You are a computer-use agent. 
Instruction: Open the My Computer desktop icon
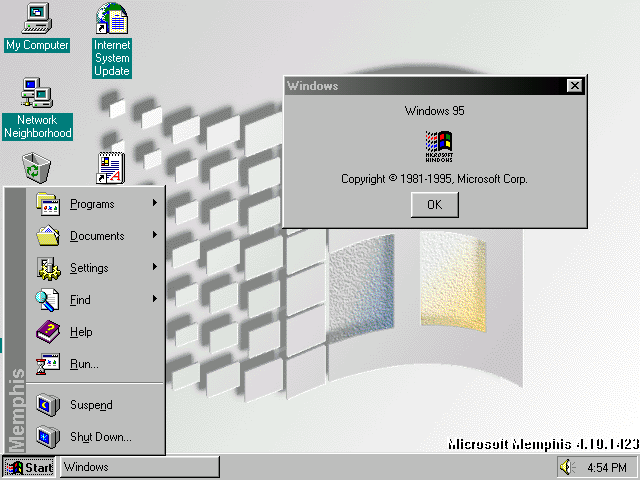click(37, 18)
